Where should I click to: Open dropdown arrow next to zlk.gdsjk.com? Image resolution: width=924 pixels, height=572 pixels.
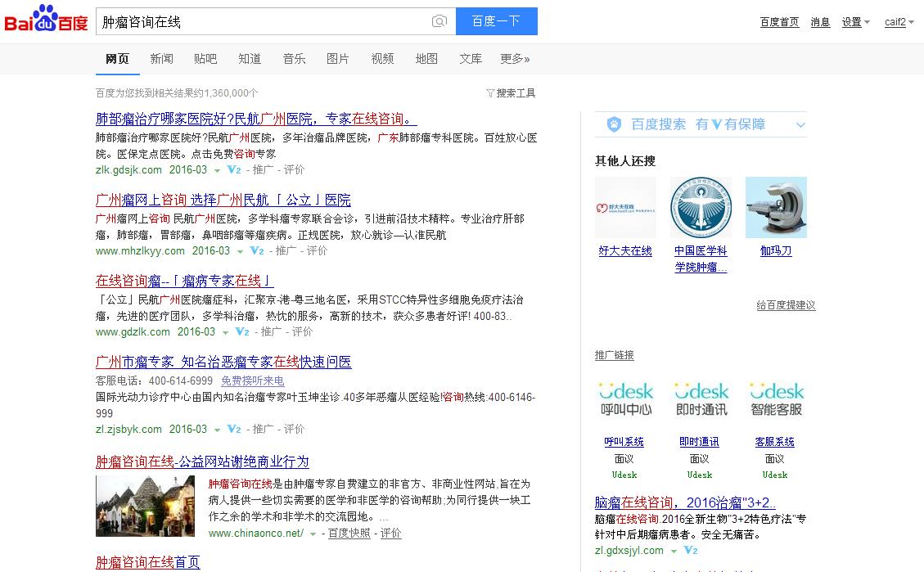click(x=217, y=170)
